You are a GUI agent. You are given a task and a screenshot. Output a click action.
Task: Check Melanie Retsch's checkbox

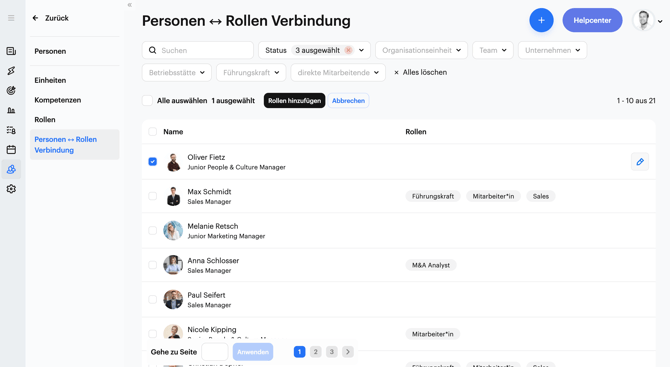153,231
